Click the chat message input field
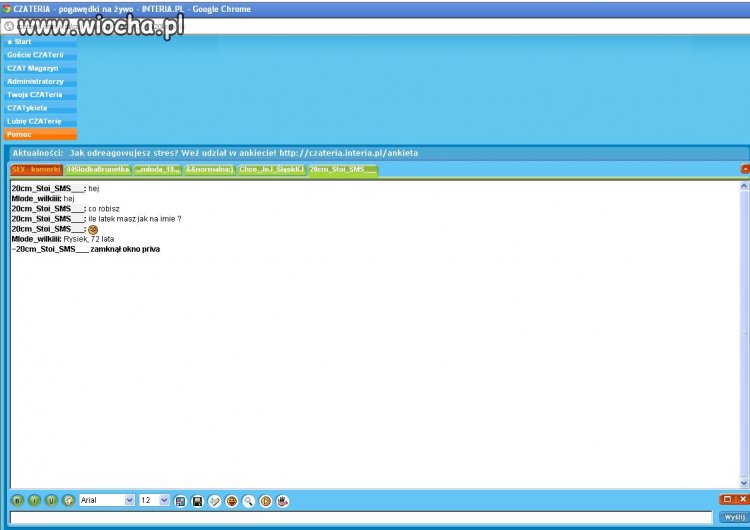This screenshot has height=530, width=750. tap(361, 517)
